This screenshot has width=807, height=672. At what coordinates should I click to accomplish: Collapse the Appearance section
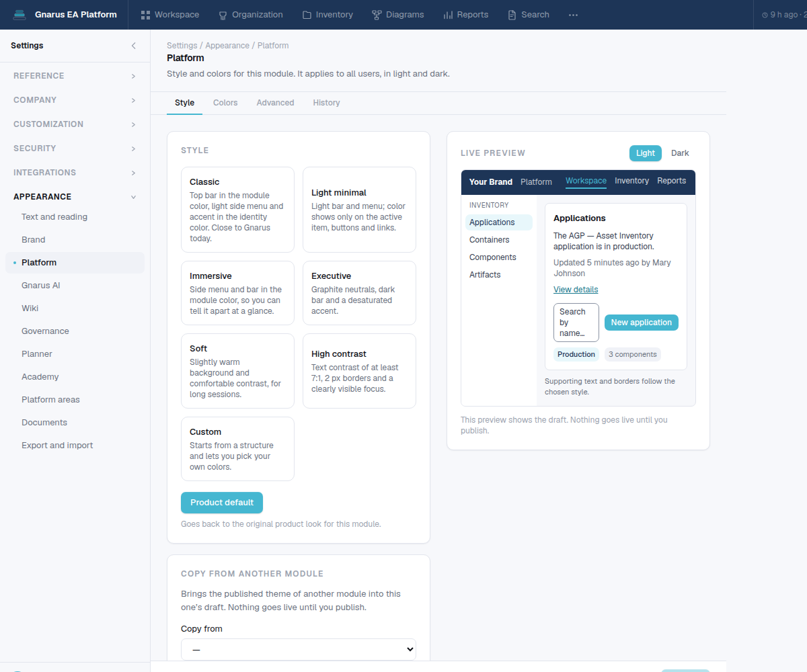[75, 197]
